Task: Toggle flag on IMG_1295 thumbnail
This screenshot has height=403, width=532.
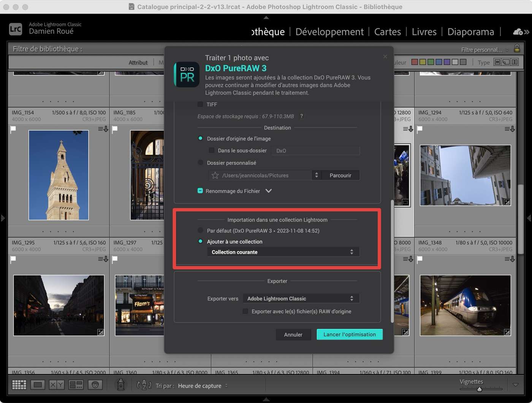Action: click(13, 259)
